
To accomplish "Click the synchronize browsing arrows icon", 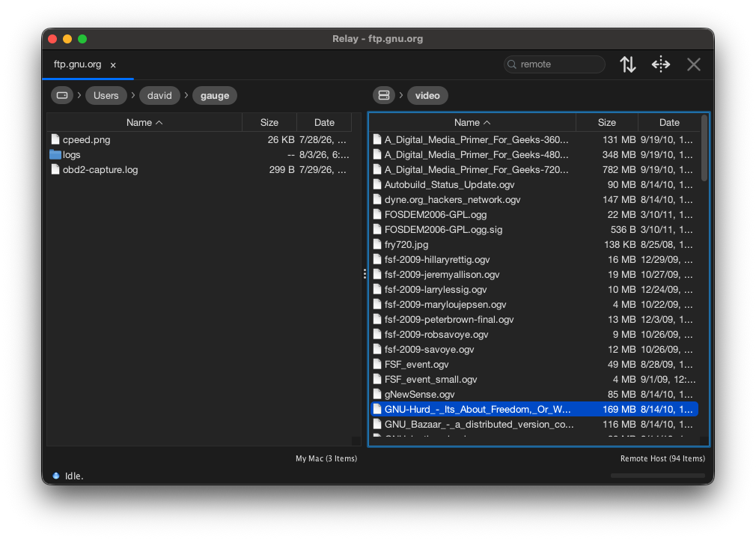I will pyautogui.click(x=660, y=64).
